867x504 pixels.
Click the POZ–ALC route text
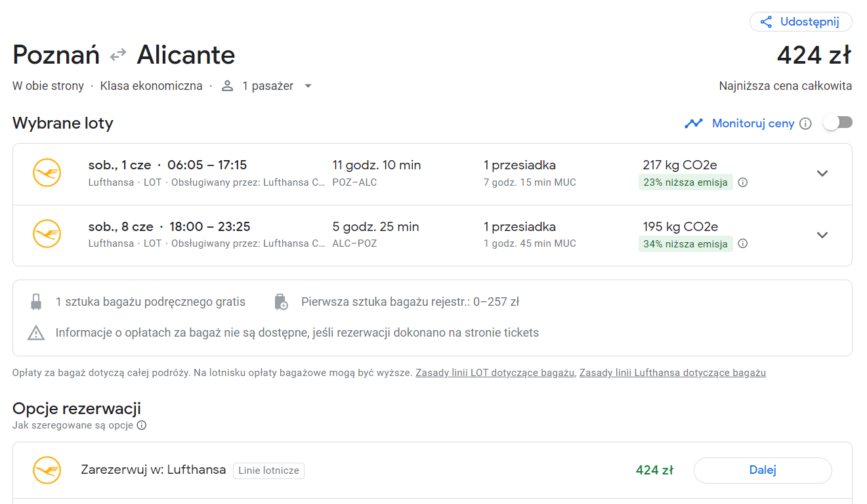click(x=354, y=182)
